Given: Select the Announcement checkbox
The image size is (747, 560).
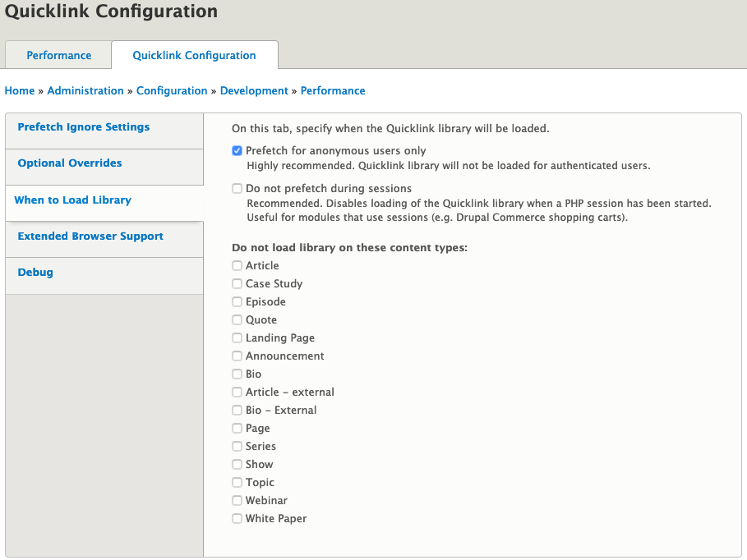Looking at the screenshot, I should tap(237, 356).
